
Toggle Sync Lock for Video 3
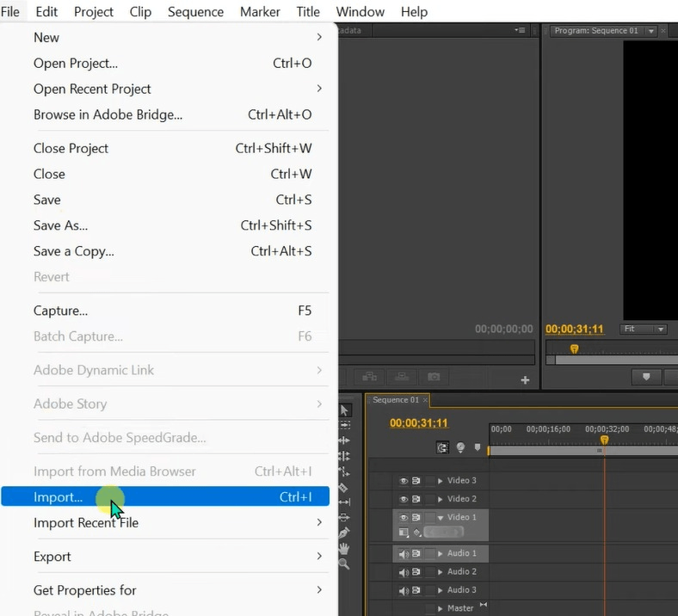coord(416,481)
